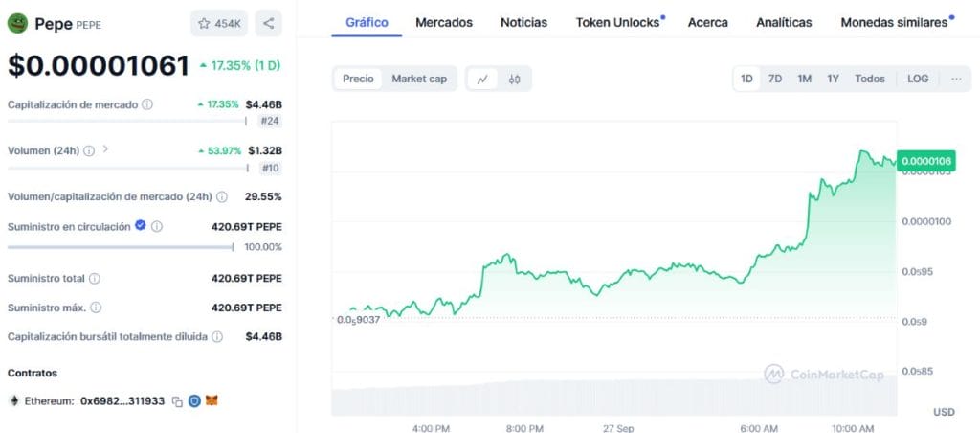980x433 pixels.
Task: Select the 7D time range
Action: tap(775, 79)
